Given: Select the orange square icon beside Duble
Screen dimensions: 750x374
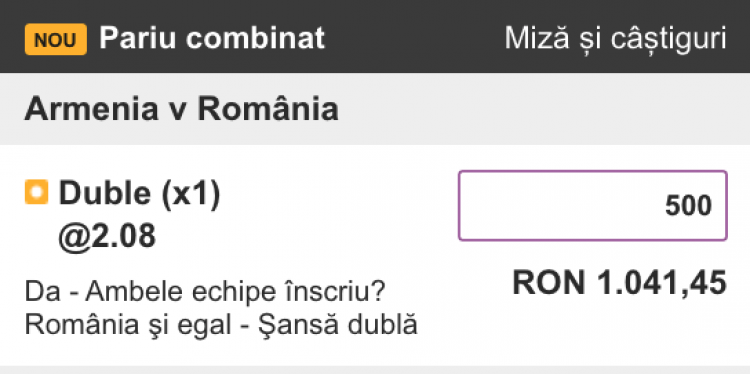Looking at the screenshot, I should (36, 192).
